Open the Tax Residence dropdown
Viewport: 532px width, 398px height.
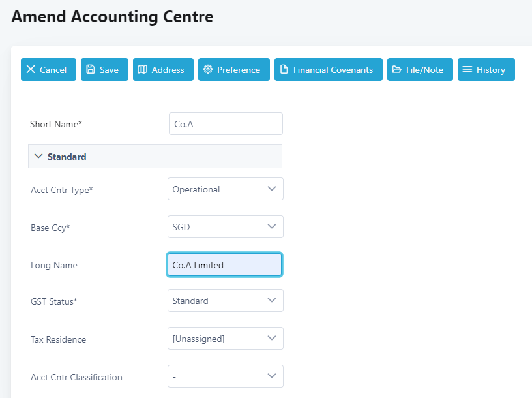(x=225, y=339)
